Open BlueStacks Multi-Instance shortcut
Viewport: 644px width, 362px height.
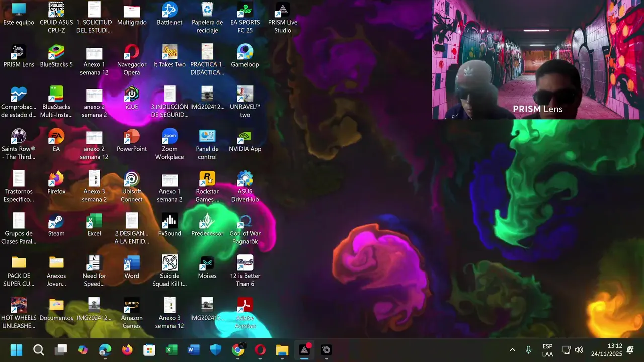pos(56,102)
